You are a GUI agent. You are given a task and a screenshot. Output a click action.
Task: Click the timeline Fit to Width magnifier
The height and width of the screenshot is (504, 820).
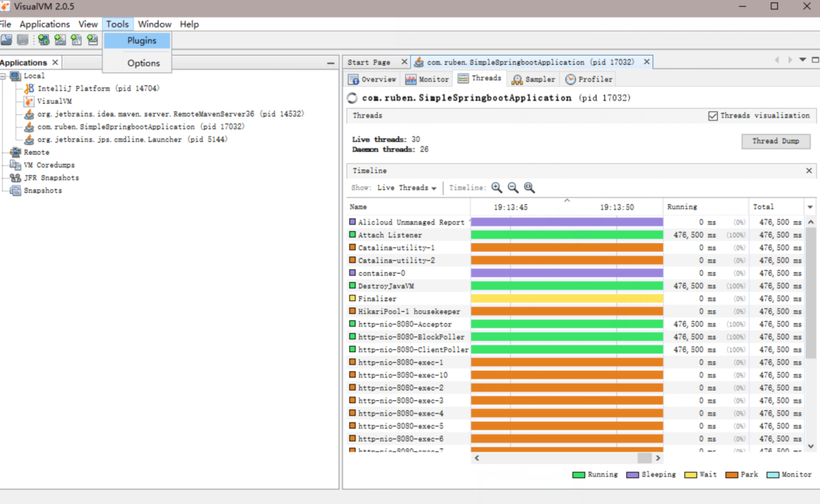[529, 188]
